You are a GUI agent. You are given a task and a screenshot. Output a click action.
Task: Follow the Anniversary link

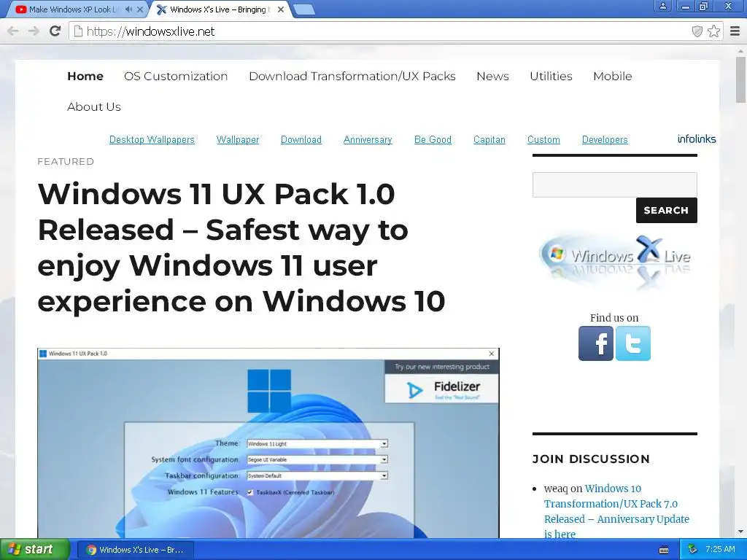(x=368, y=139)
